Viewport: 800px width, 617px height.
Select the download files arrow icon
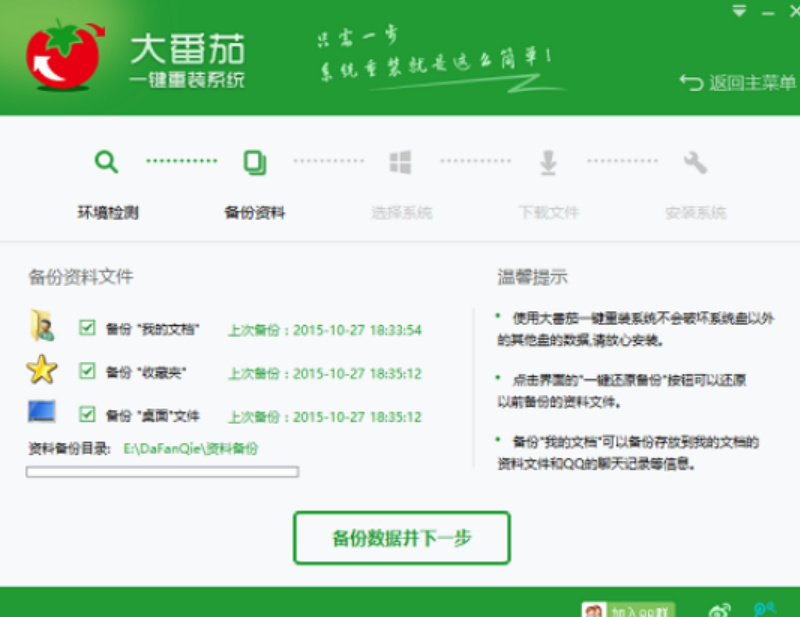coord(548,162)
